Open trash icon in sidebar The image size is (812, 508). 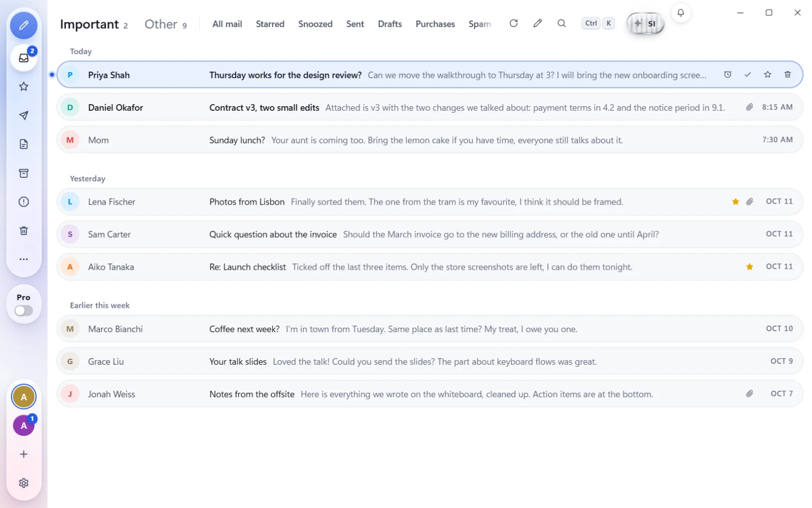click(23, 231)
